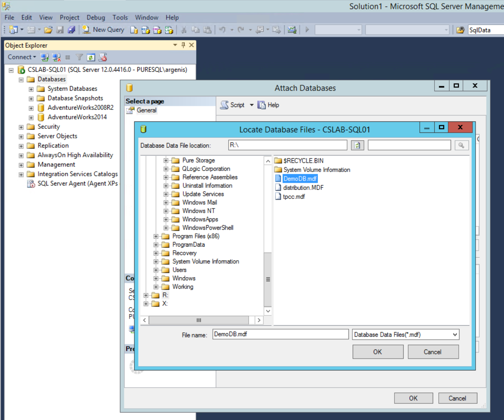Pin the Object Explorer panel

pyautogui.click(x=183, y=45)
